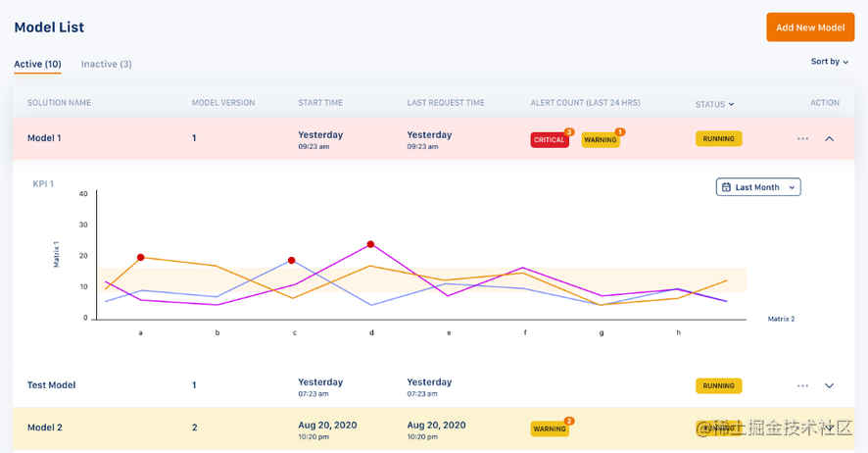Select the Active (10) tab
This screenshot has height=453, width=868.
coord(37,65)
